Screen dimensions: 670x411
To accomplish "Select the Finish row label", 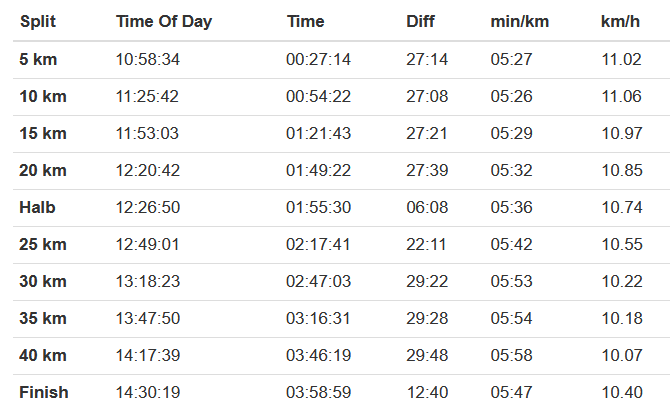I will 42,393.
